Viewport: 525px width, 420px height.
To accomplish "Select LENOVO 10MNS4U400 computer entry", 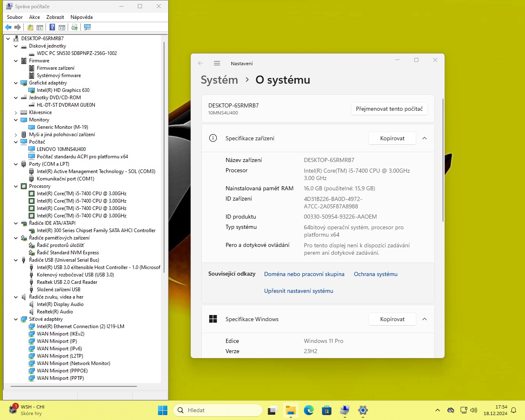I will click(x=61, y=149).
